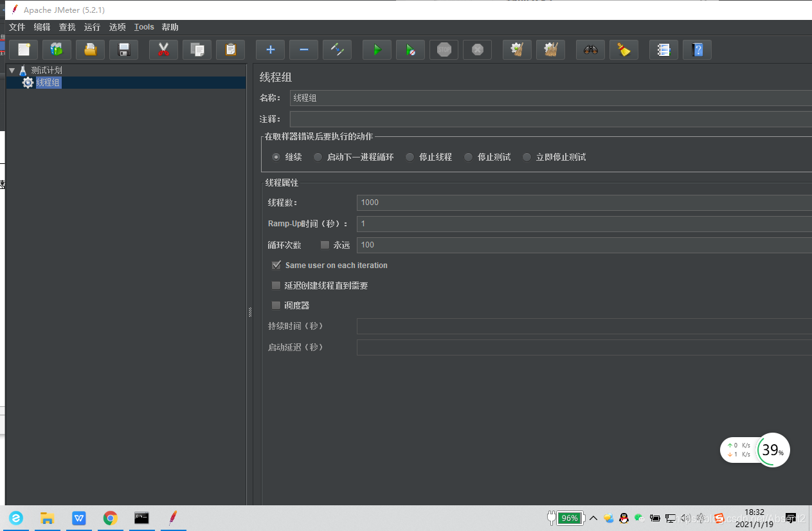The height and width of the screenshot is (531, 812).
Task: Click the Clear all results icon
Action: pos(551,50)
